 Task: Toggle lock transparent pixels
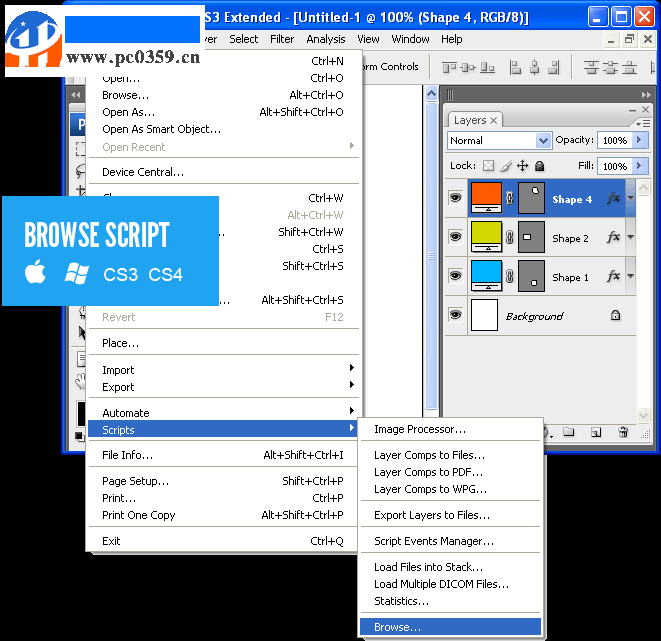tap(488, 166)
